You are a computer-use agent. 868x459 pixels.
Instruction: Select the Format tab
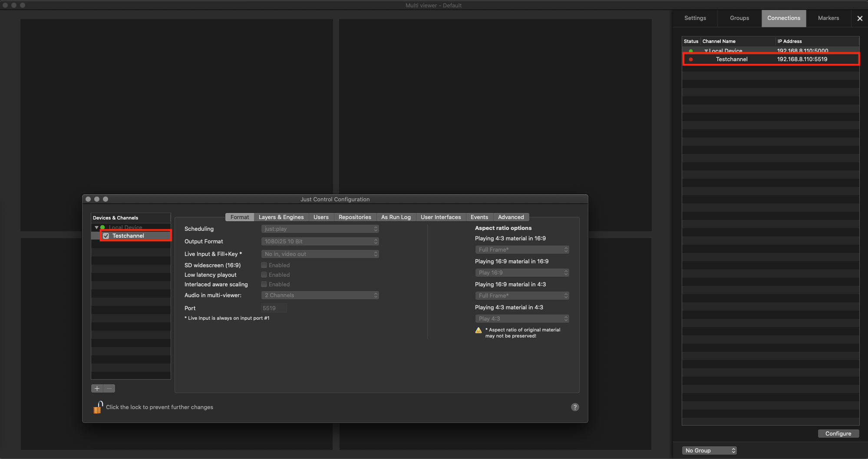[240, 217]
